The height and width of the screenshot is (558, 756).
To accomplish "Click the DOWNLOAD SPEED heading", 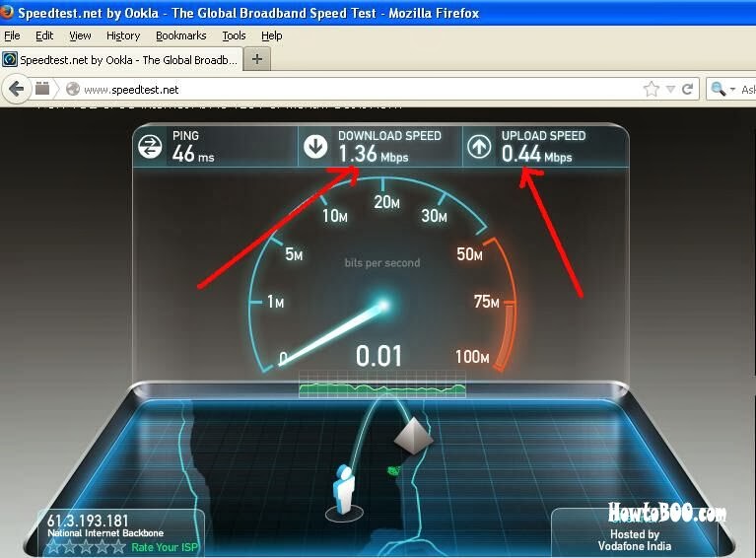I will point(389,136).
